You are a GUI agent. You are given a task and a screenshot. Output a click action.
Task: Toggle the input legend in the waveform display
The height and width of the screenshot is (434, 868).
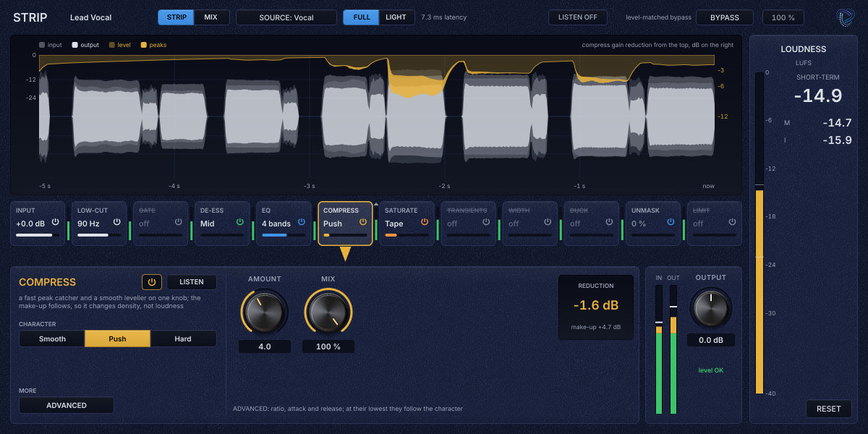51,45
